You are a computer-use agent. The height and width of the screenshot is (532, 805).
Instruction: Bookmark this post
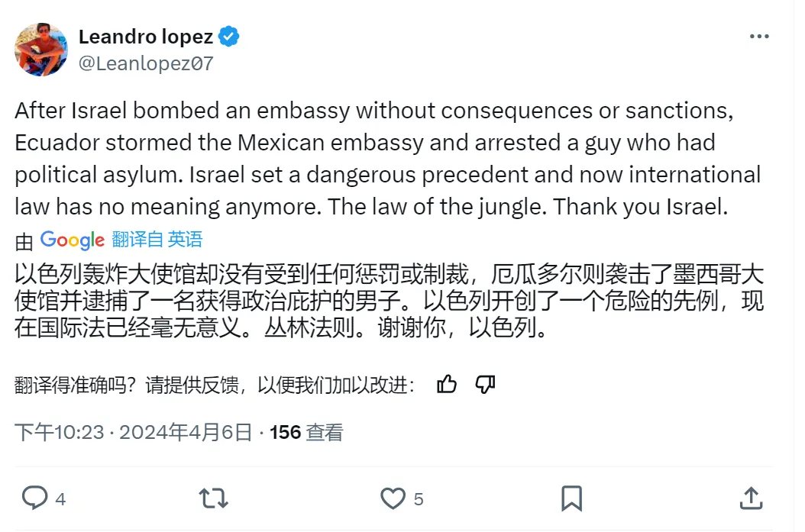click(572, 498)
